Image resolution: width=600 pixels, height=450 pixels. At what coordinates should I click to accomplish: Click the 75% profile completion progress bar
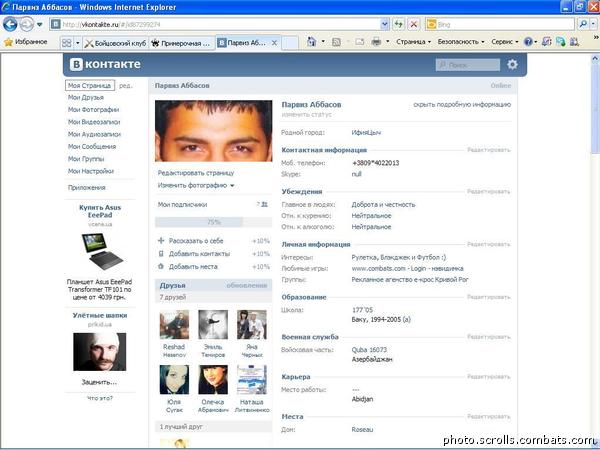tap(214, 222)
